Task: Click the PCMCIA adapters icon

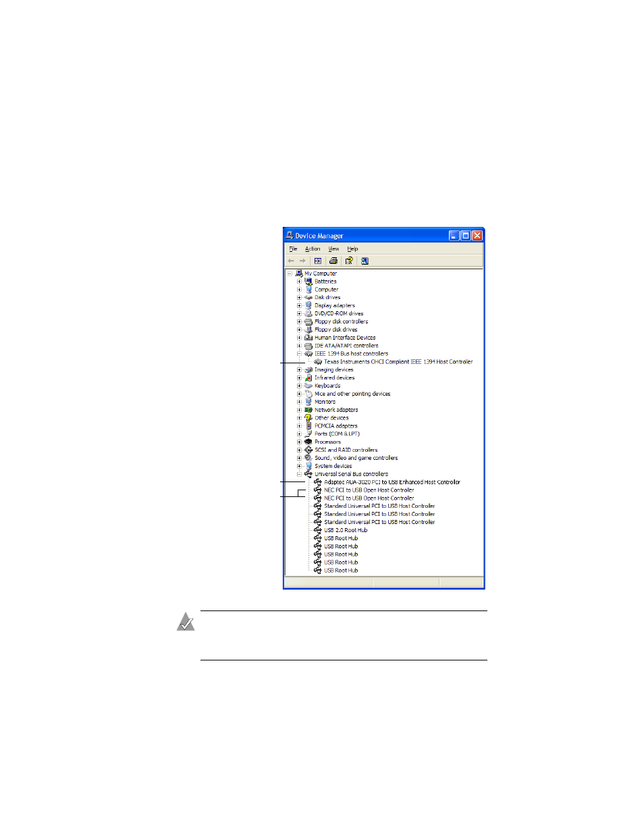Action: (308, 426)
